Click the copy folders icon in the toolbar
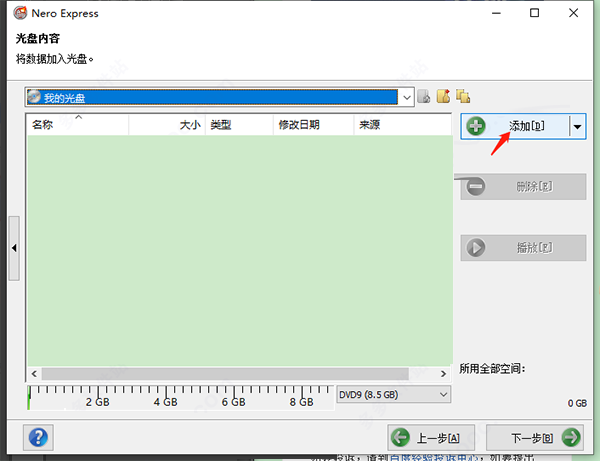Viewport: 600px width, 461px height. click(463, 96)
